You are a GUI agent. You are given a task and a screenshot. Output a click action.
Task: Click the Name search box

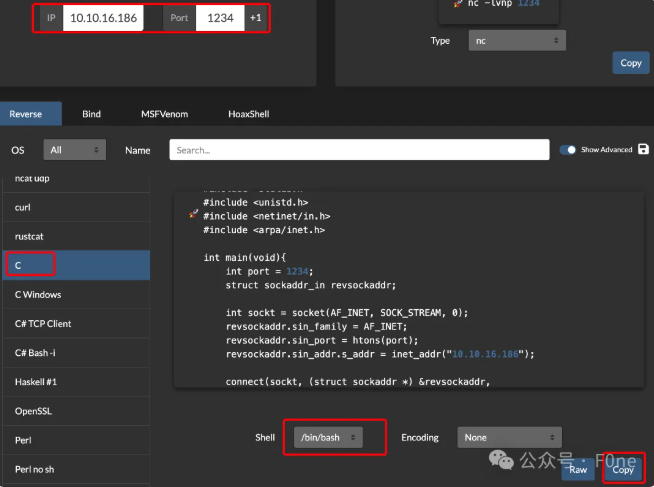click(x=359, y=150)
